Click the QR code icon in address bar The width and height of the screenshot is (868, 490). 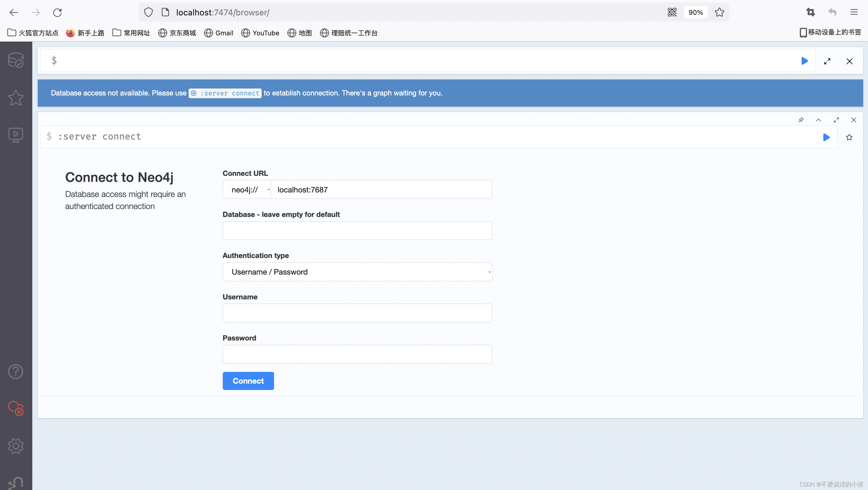click(x=672, y=12)
